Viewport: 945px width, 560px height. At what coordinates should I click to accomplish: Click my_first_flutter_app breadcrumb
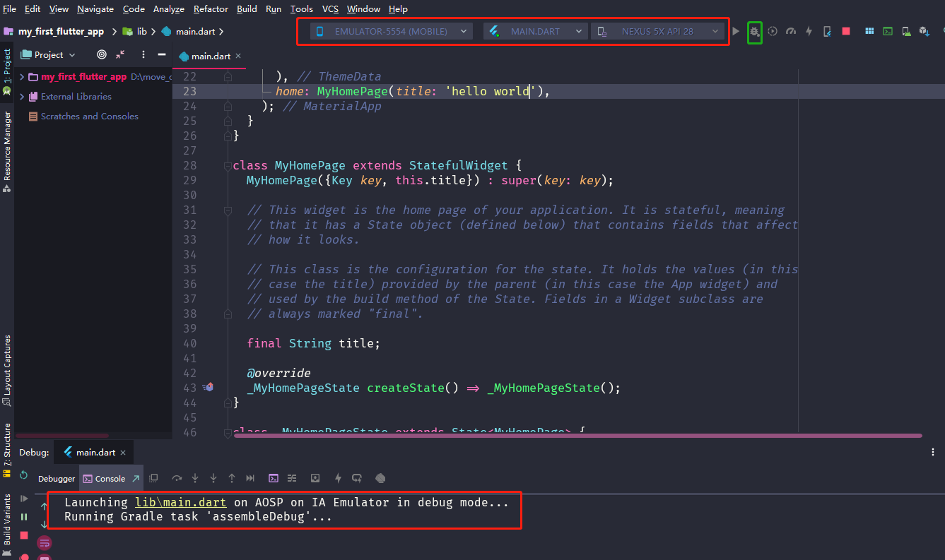(x=54, y=32)
